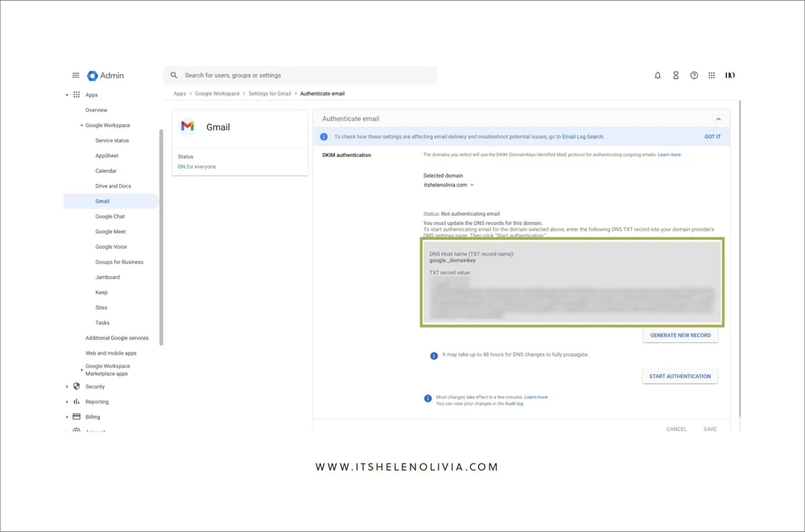The width and height of the screenshot is (805, 532).
Task: Open the pending tasks hourglass icon
Action: coord(675,75)
